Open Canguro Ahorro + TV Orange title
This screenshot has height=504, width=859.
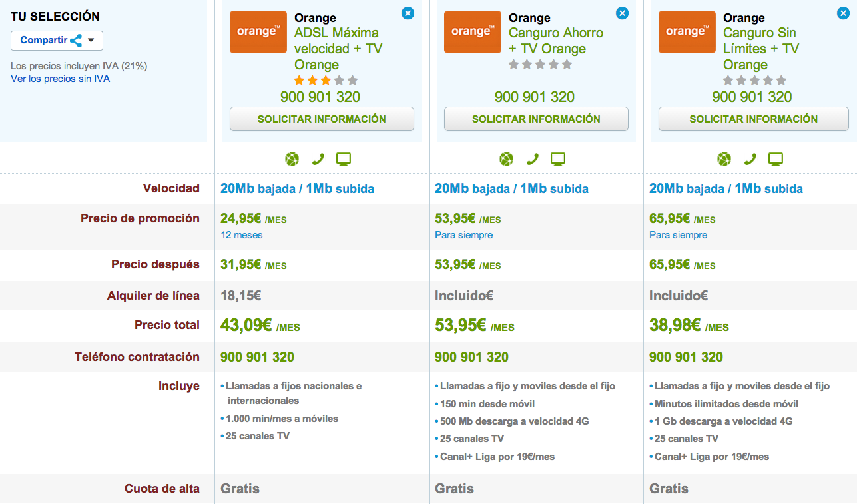pos(556,41)
